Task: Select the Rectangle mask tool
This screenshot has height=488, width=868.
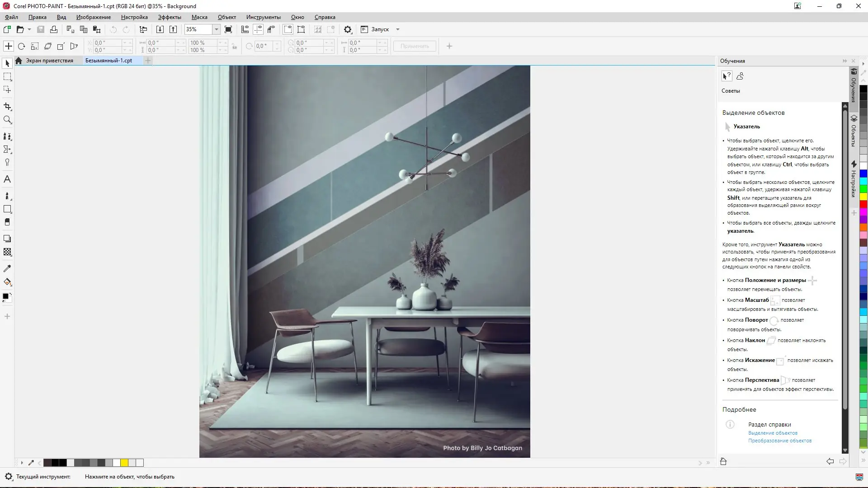Action: (7, 77)
